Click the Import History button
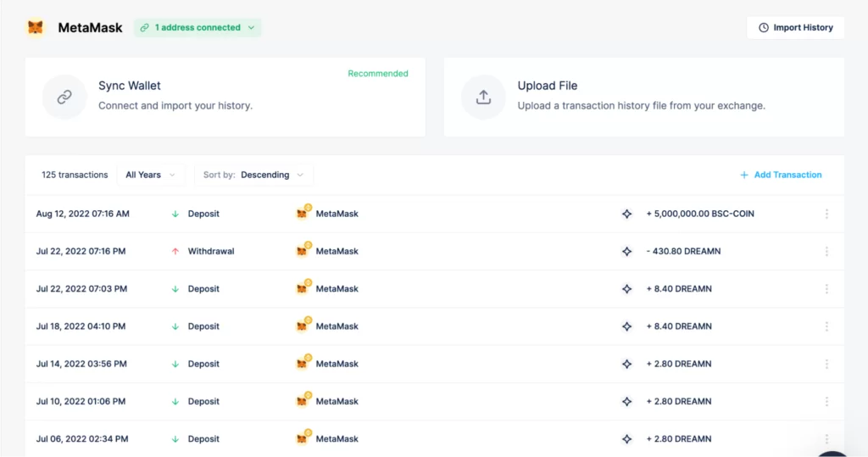 pyautogui.click(x=795, y=27)
